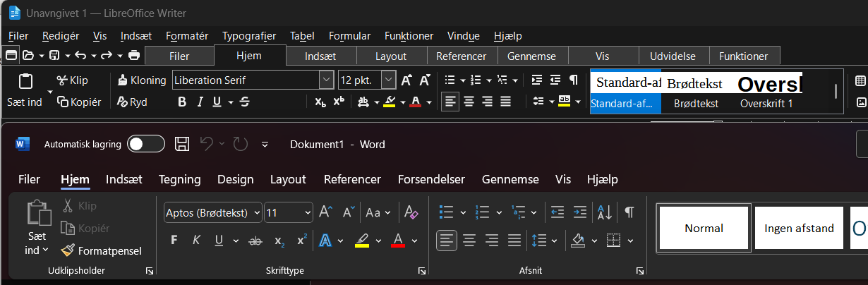Toggle strikethrough abc in Word
The width and height of the screenshot is (868, 285).
point(255,241)
